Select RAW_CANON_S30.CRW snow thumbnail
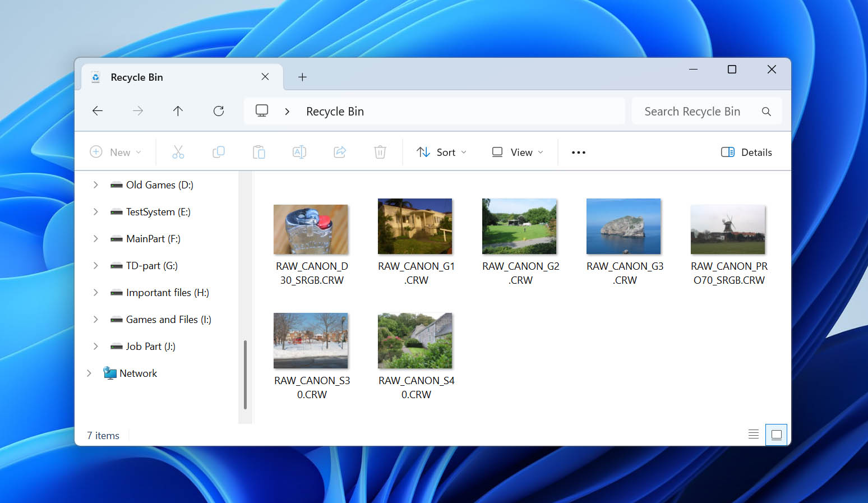868x503 pixels. pyautogui.click(x=311, y=340)
